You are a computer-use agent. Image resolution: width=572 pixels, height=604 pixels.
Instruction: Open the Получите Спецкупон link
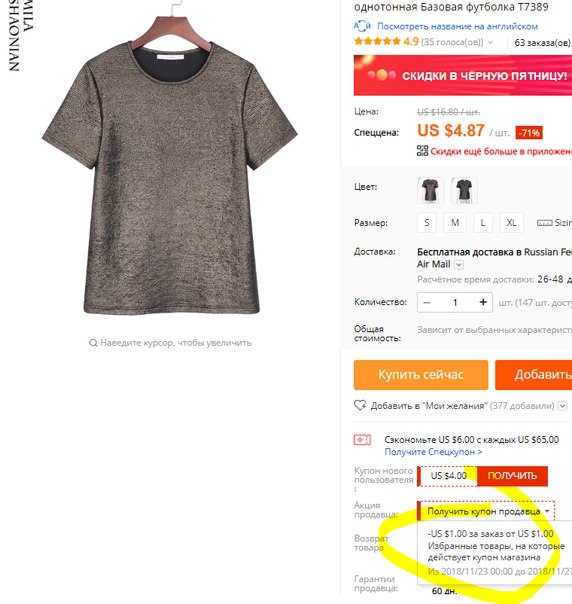coord(433,451)
